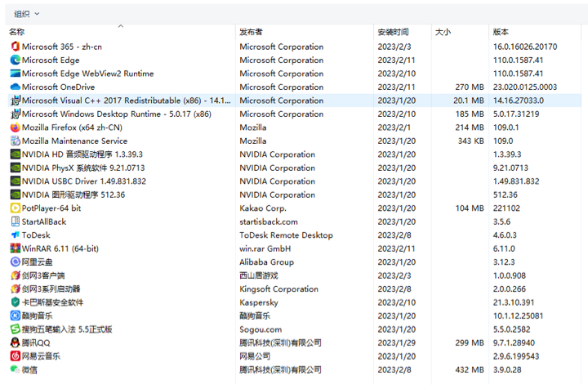Click publisher Kingsoft Corporation
The height and width of the screenshot is (385, 588).
pos(278,289)
